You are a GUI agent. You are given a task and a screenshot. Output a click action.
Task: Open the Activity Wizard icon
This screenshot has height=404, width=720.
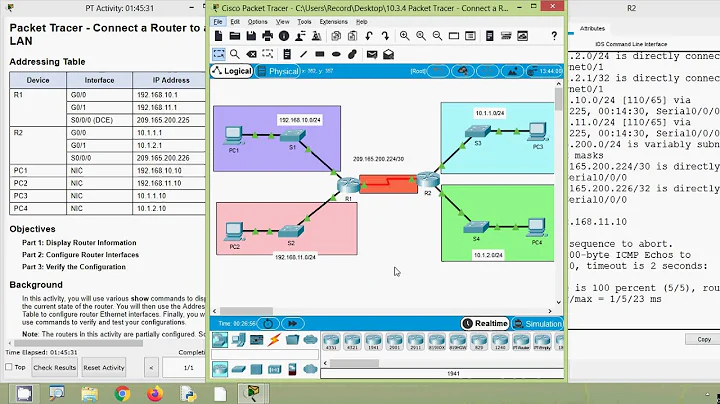(300, 36)
